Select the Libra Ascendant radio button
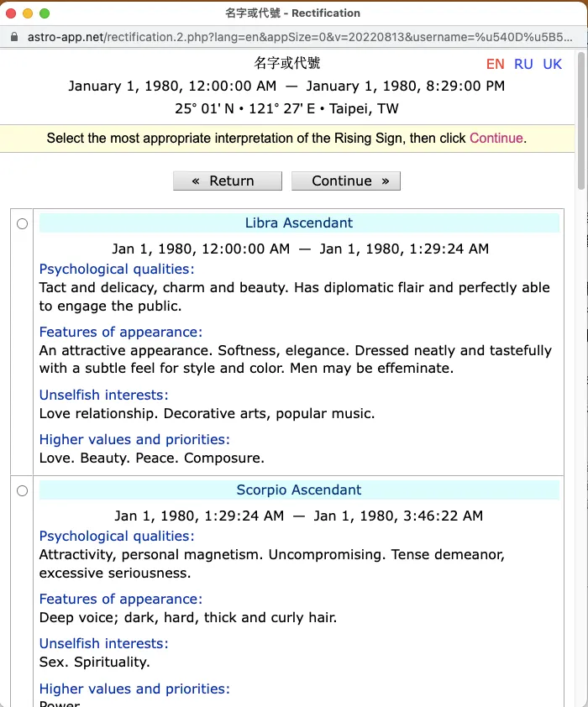Viewport: 588px width, 707px height. tap(22, 223)
